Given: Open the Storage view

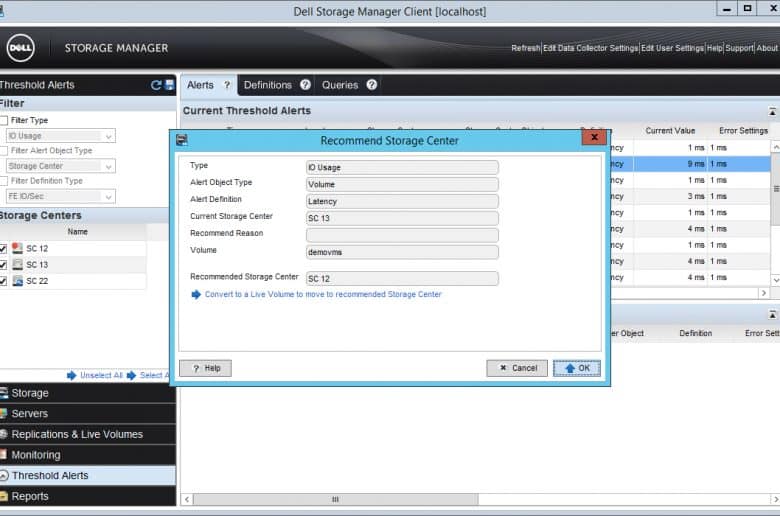Looking at the screenshot, I should coord(88,393).
